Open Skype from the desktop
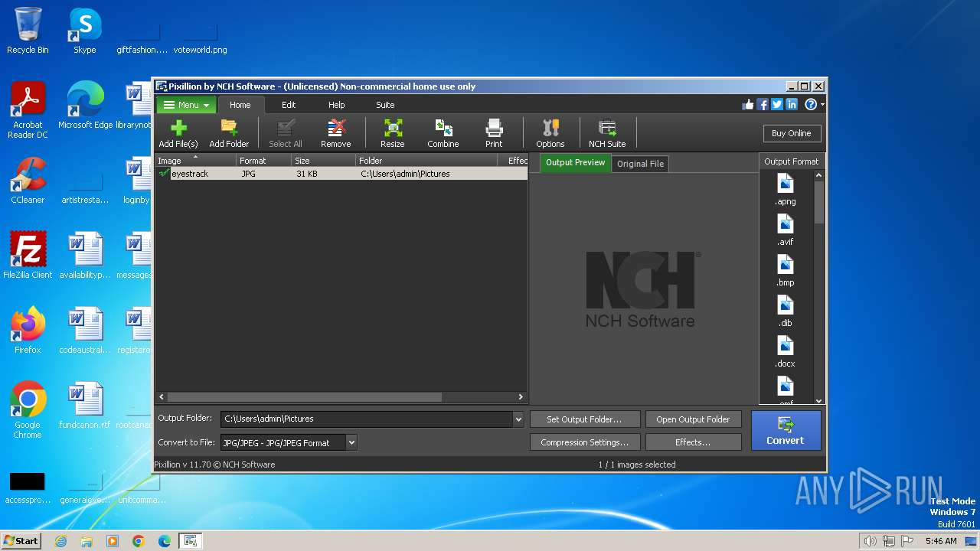This screenshot has height=551, width=980. [85, 31]
